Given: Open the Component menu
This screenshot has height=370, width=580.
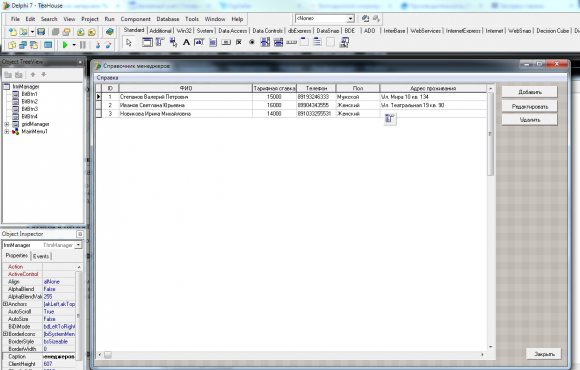Looking at the screenshot, I should (135, 19).
